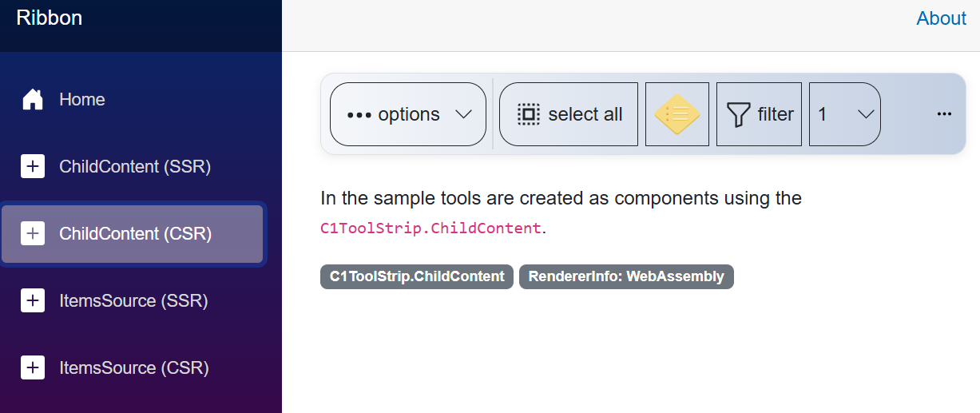Click the three-dot icon in options button
Image resolution: width=980 pixels, height=413 pixels.
pyautogui.click(x=359, y=114)
